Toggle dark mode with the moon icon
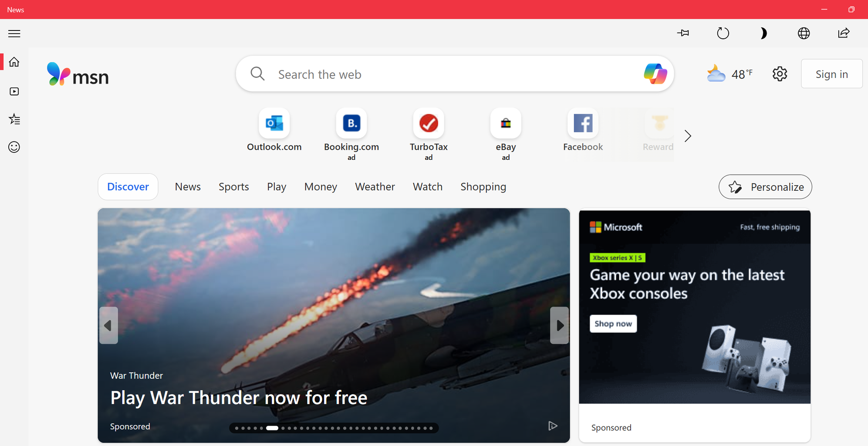Viewport: 868px width, 446px height. (763, 33)
